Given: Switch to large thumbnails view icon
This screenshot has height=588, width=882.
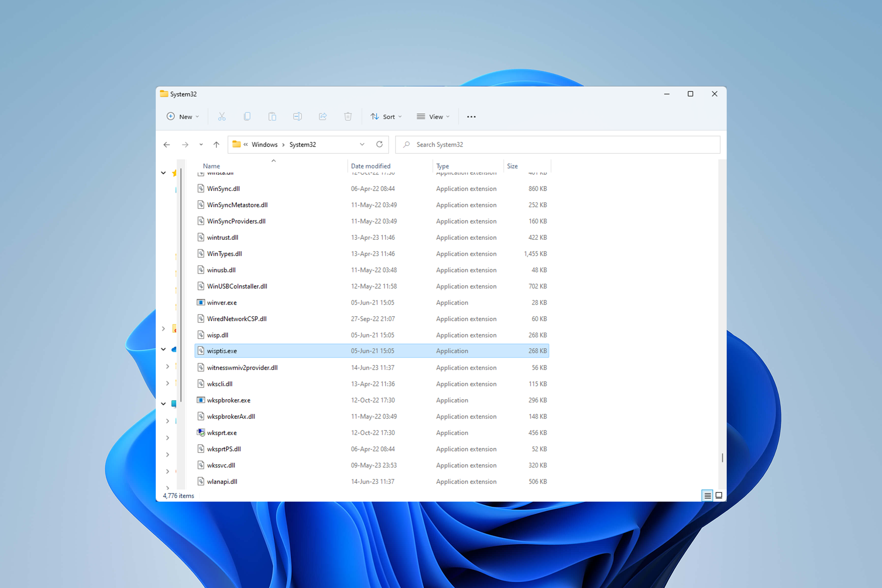Looking at the screenshot, I should pos(719,495).
